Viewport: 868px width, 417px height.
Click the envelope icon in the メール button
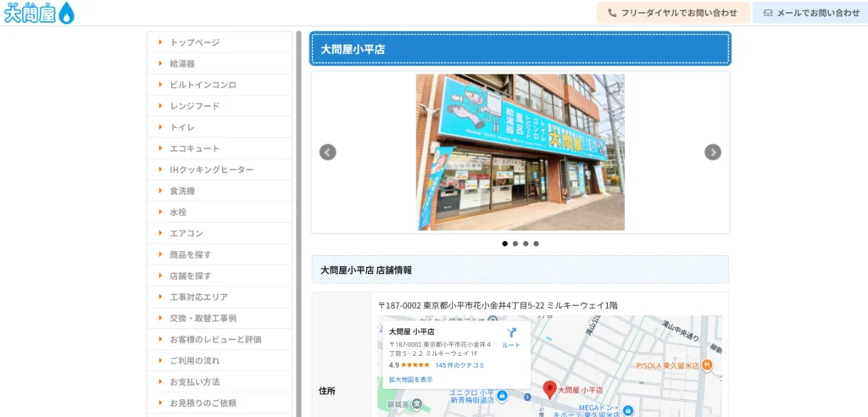tap(768, 13)
